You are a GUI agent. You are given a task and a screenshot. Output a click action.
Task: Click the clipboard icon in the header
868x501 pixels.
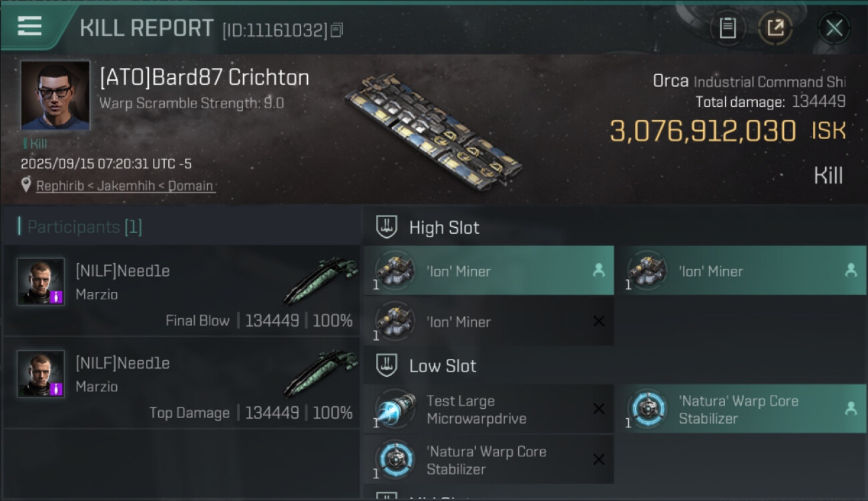pyautogui.click(x=727, y=28)
